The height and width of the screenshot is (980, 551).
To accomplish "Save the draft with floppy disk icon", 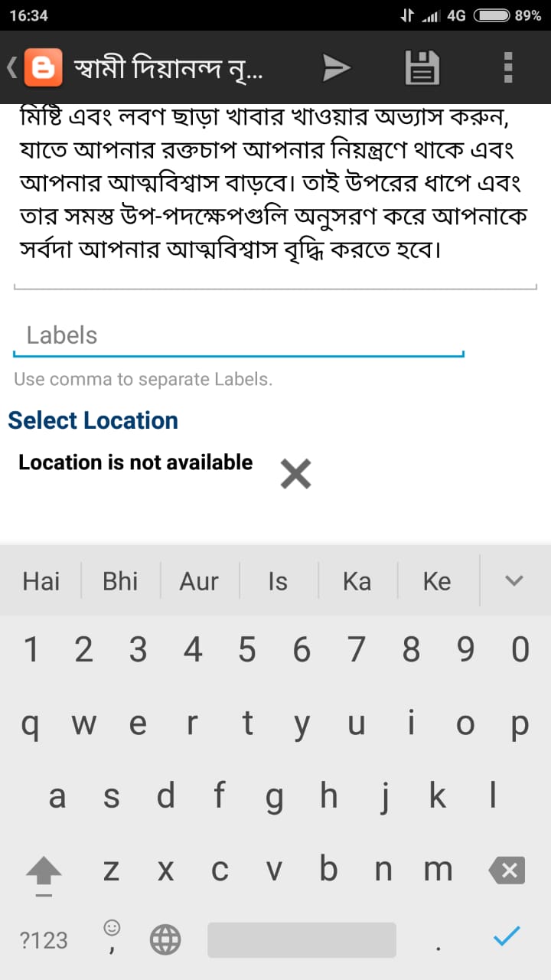I will click(422, 67).
